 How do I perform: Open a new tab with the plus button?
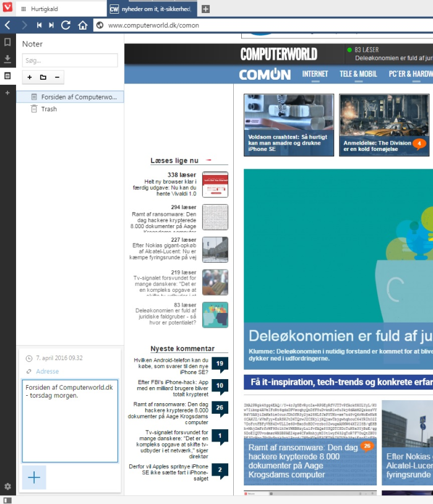206,9
